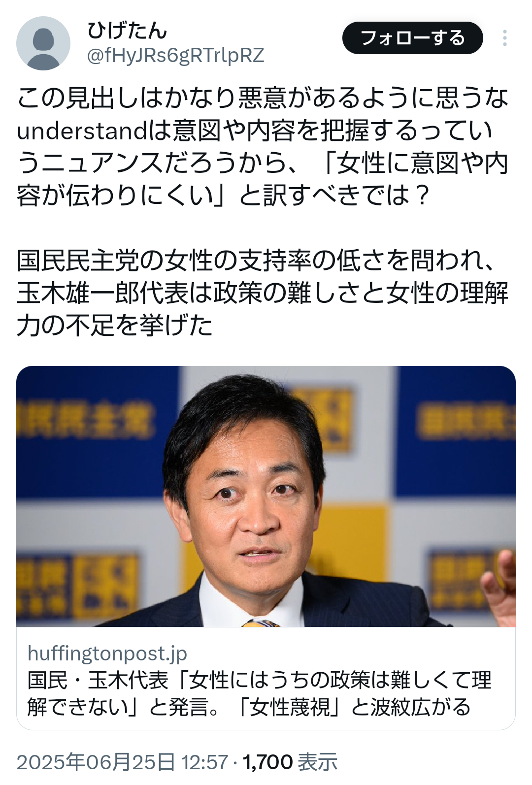Open the article preview photo of the man
This screenshot has width=532, height=785.
(x=266, y=496)
